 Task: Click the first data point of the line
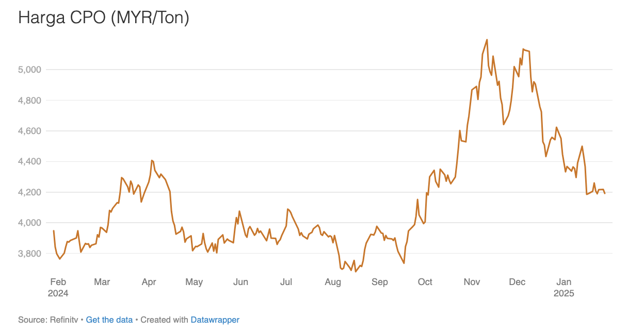54,231
